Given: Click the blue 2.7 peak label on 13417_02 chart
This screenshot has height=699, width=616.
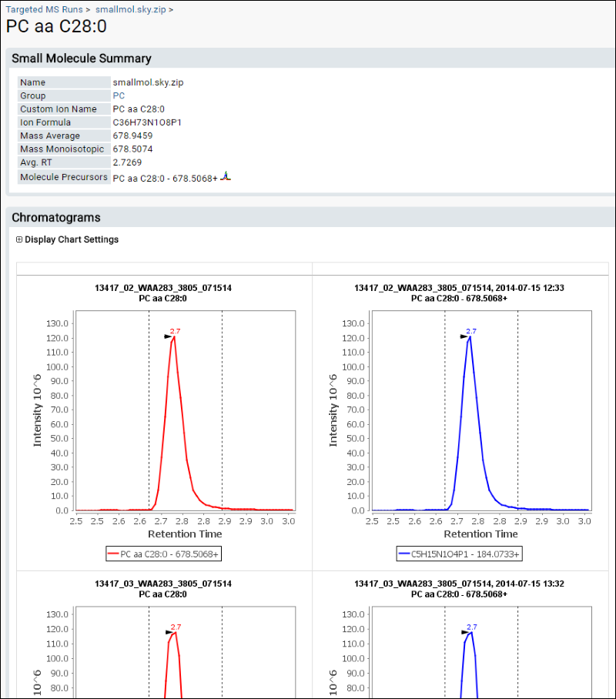Looking at the screenshot, I should 471,331.
